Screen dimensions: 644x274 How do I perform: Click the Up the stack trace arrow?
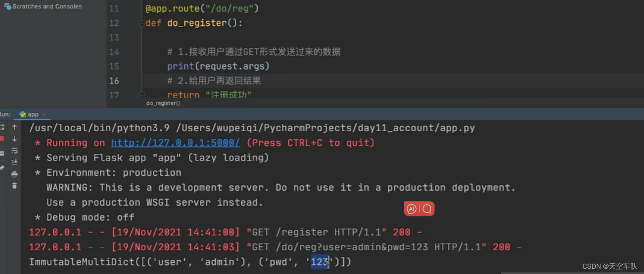(14, 127)
